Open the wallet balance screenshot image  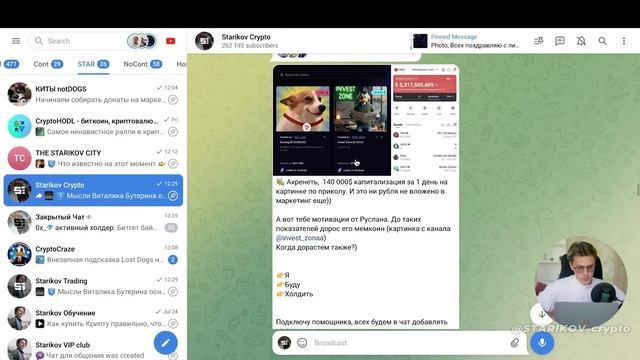click(x=425, y=120)
